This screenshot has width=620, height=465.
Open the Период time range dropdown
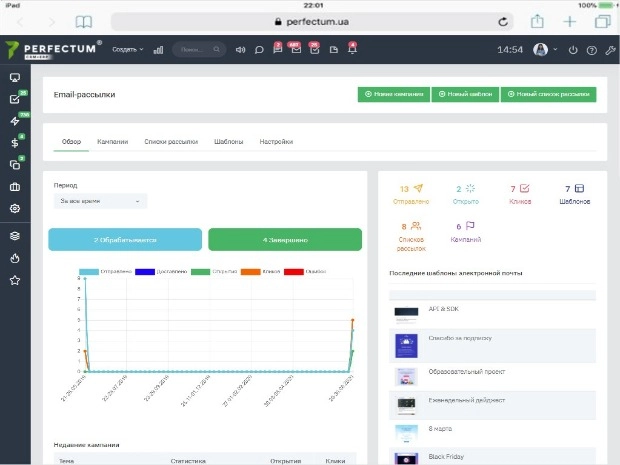coord(100,201)
